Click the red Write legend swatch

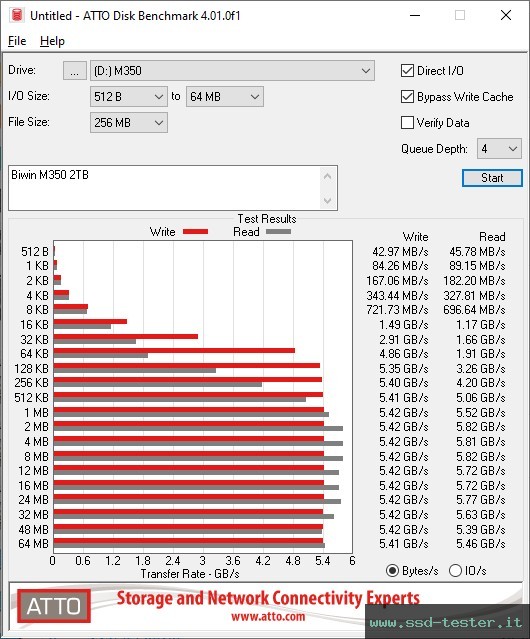(196, 231)
